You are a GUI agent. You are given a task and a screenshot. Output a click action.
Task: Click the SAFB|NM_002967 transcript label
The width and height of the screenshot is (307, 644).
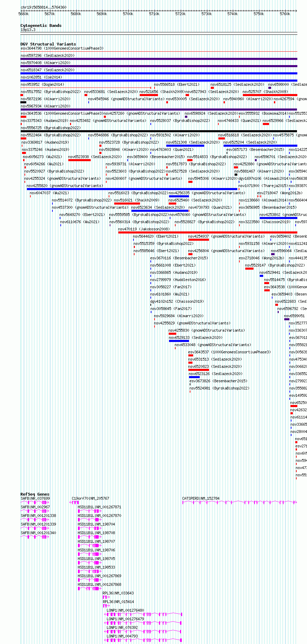[35, 507]
